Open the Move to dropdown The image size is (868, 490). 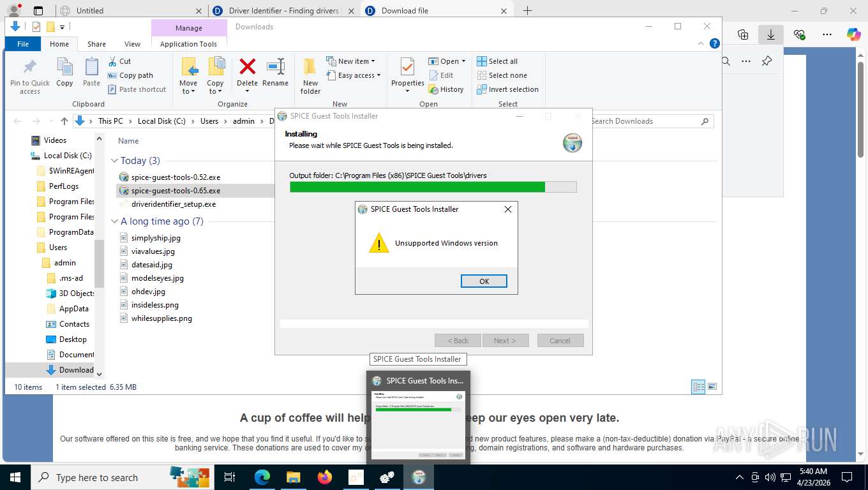188,75
